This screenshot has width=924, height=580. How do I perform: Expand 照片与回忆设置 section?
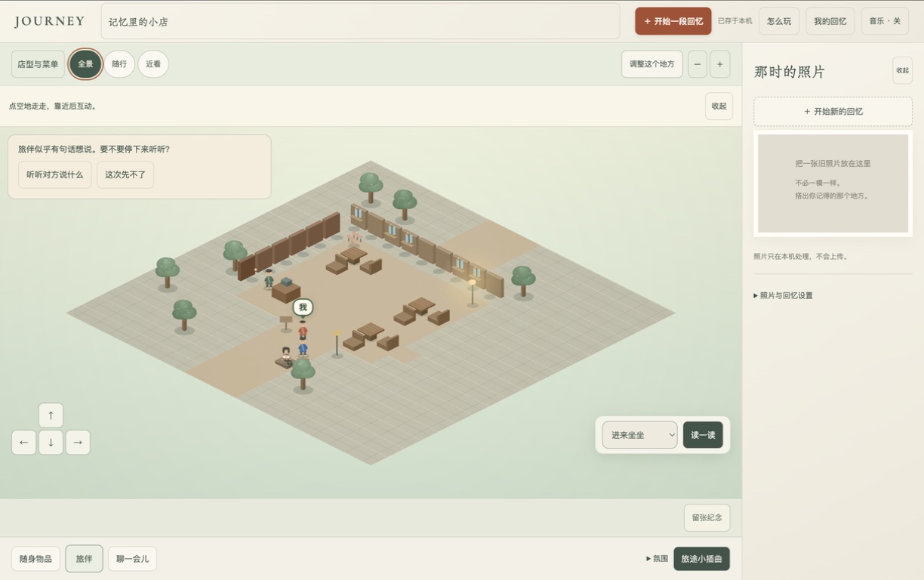click(784, 295)
